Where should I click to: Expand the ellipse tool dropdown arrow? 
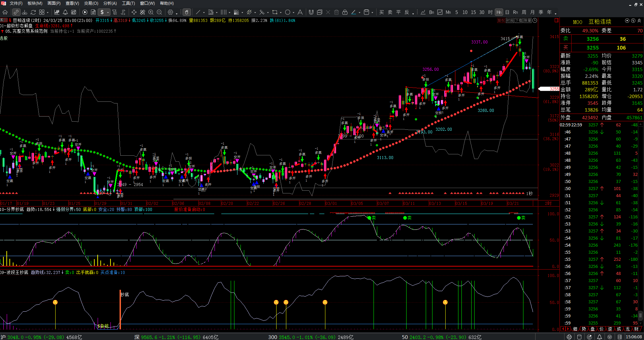point(293,12)
